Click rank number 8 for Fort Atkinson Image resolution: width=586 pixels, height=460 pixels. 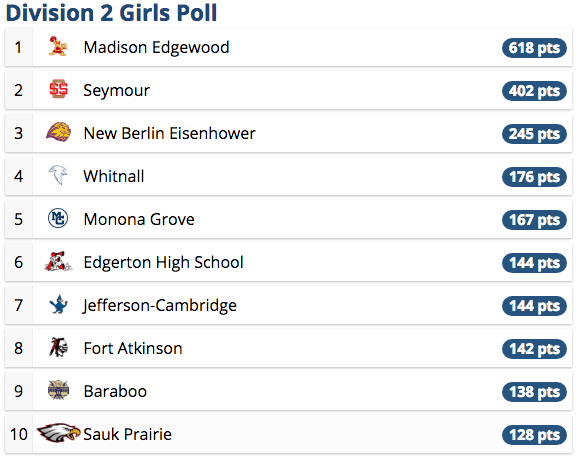pyautogui.click(x=18, y=348)
